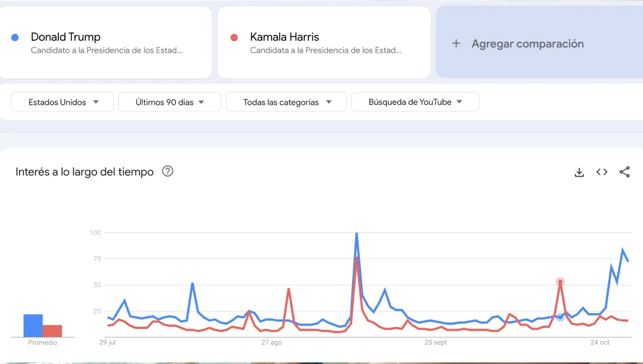Change the Últimos 90 días time range
The height and width of the screenshot is (364, 643).
pos(169,101)
